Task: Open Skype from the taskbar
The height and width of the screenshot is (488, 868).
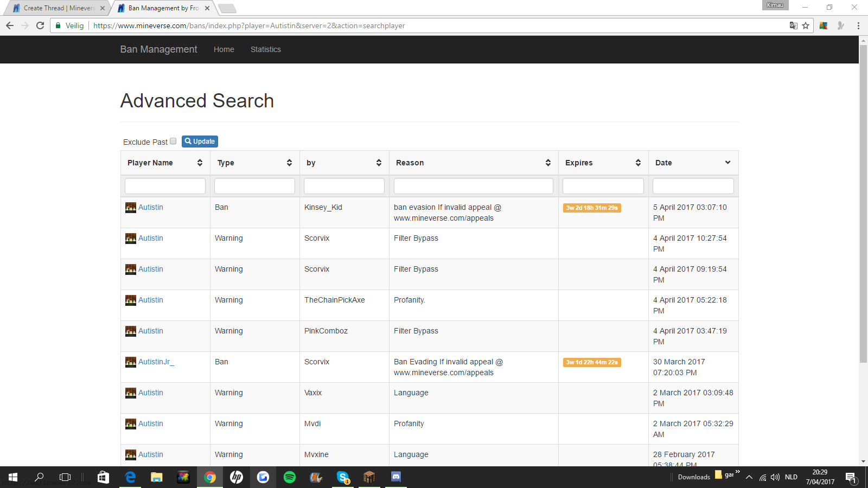Action: pos(343,477)
